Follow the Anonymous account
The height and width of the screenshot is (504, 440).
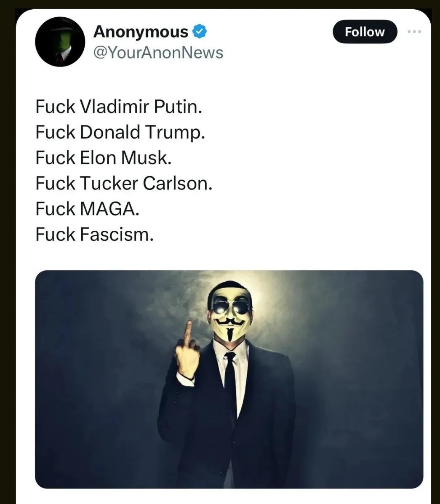pos(365,32)
